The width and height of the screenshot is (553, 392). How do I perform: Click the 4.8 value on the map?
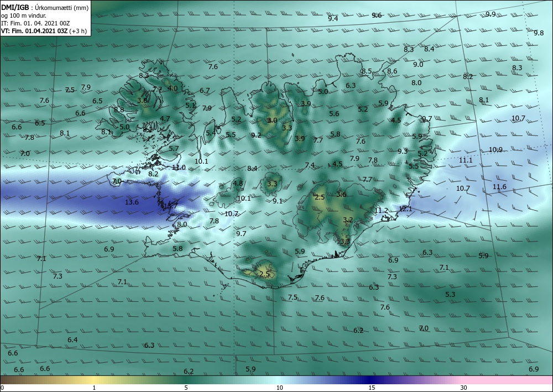coord(238,184)
